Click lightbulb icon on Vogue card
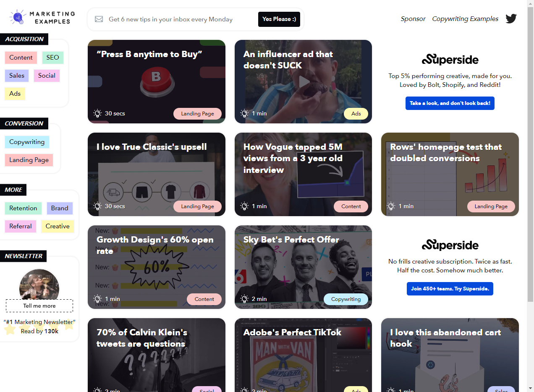The image size is (534, 392). (x=244, y=206)
